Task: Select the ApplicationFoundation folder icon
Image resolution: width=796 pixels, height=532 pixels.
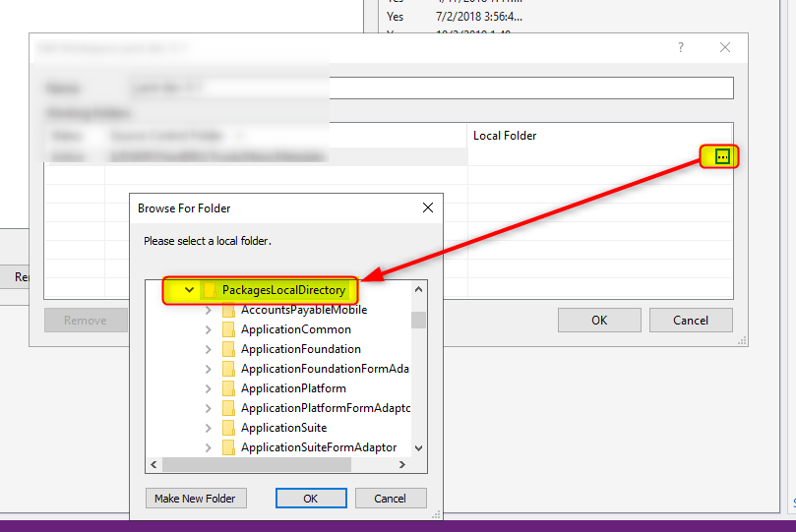Action: pyautogui.click(x=228, y=349)
